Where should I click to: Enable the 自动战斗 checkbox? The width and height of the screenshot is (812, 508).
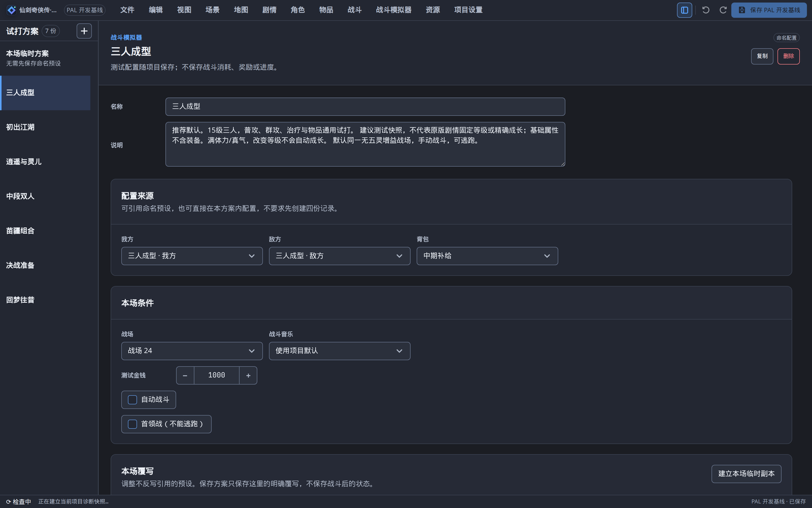[x=132, y=400]
